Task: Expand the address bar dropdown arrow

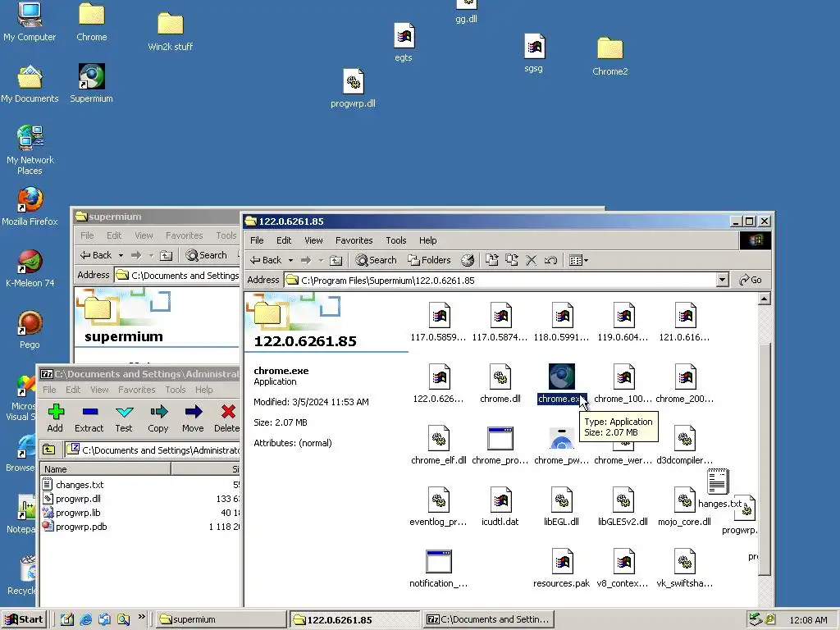Action: coord(722,280)
